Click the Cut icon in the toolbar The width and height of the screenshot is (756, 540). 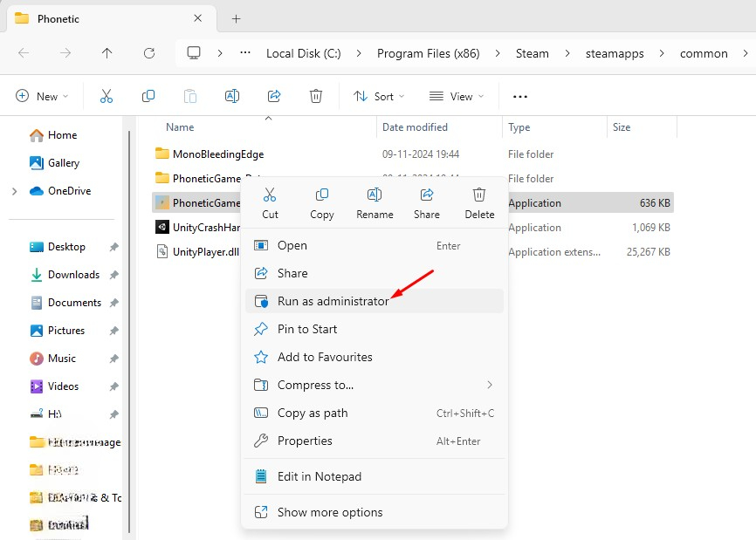107,96
